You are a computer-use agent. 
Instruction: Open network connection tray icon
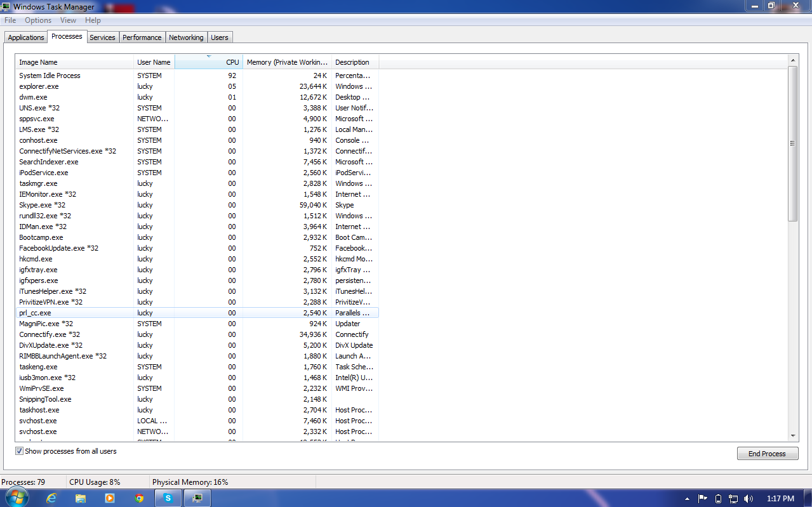click(733, 499)
